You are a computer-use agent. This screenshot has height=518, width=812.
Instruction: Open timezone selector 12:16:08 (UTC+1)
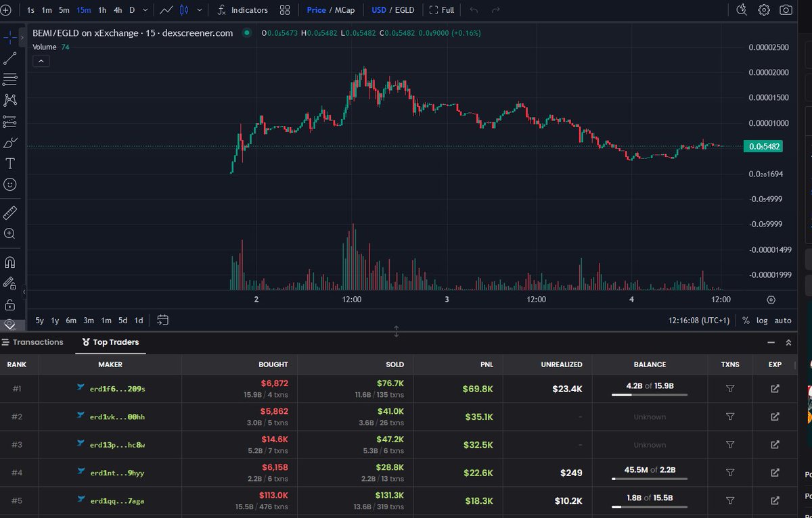coord(699,321)
